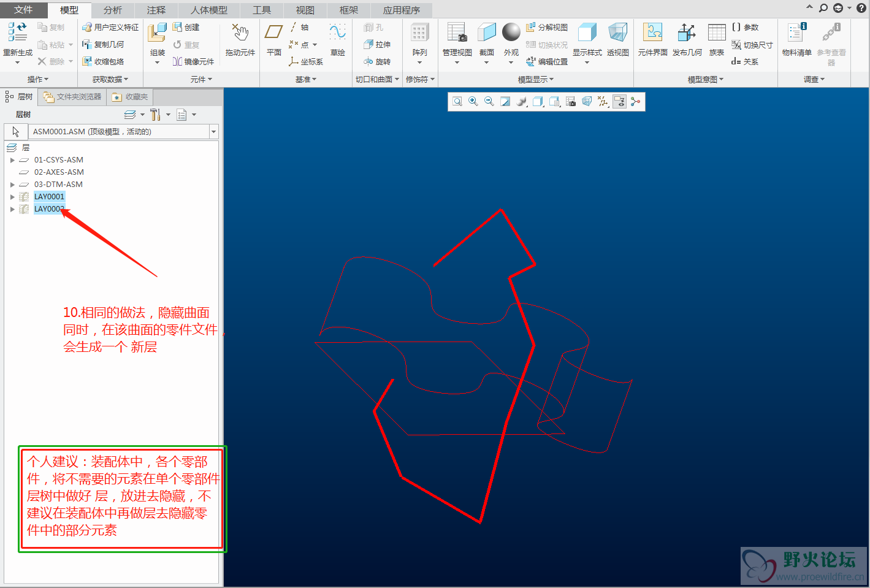Open the 文件夹浏览器 (folder browser) tab

[72, 97]
